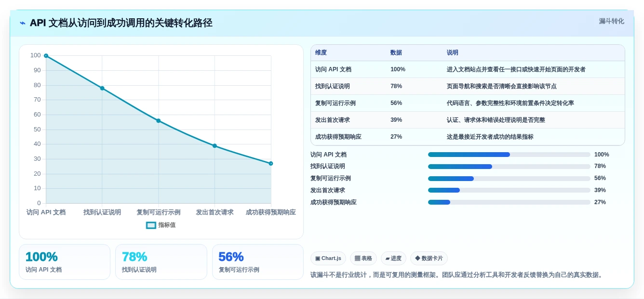The image size is (644, 299).
Task: Open the 56% 复制可运行示例 stat card
Action: point(258,262)
